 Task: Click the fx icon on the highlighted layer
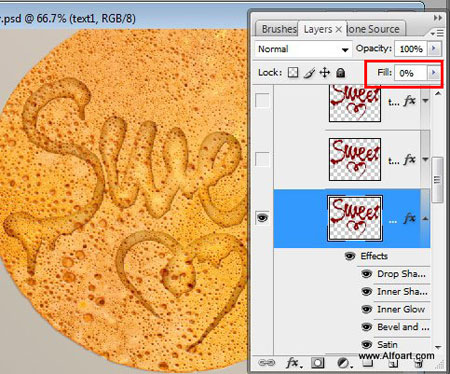point(410,218)
